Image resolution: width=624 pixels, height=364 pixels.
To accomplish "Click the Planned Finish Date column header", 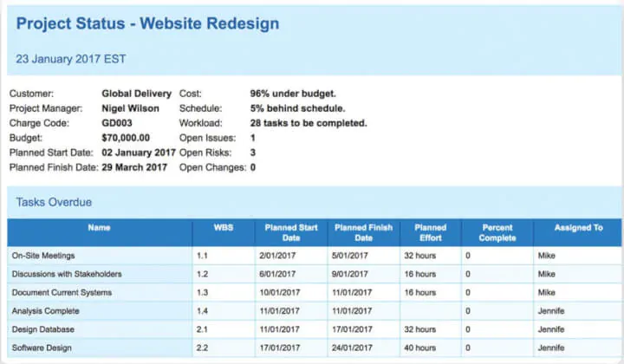I will tap(363, 233).
